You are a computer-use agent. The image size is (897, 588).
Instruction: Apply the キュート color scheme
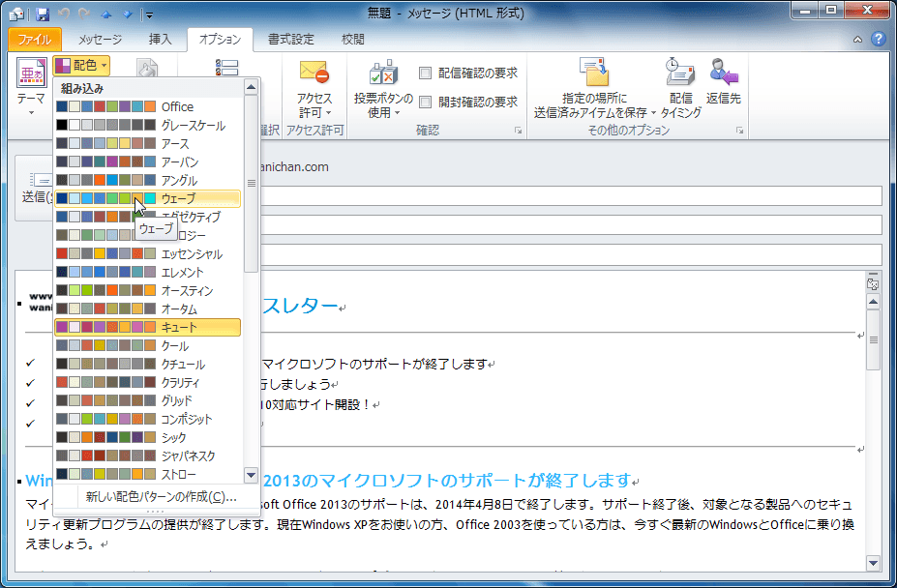[x=148, y=327]
